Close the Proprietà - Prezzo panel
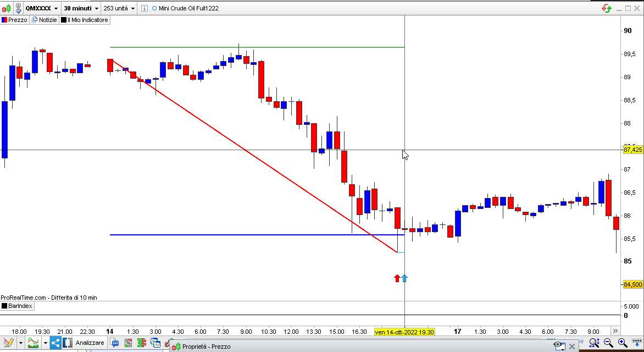 [x=571, y=346]
